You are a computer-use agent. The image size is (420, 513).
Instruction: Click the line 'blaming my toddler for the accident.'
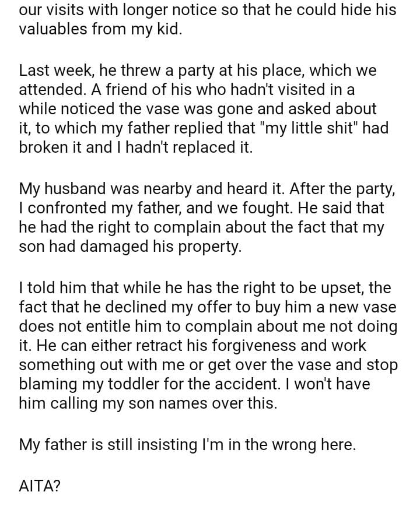(x=194, y=384)
